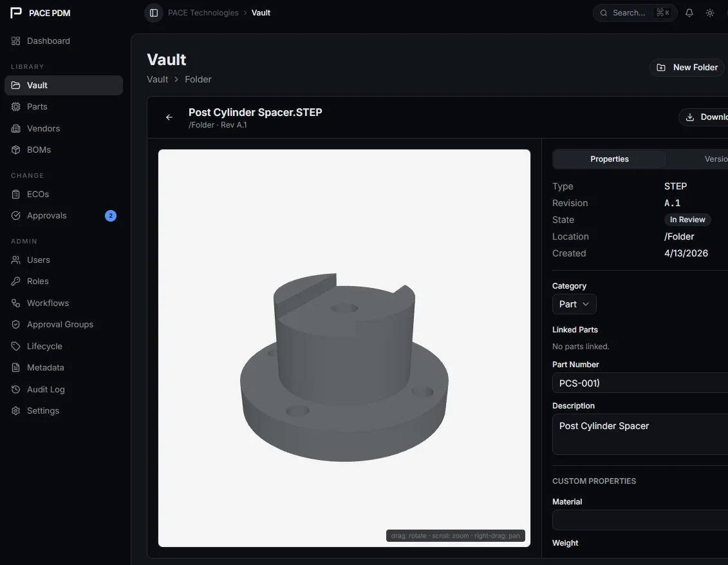Open the Audit Log
Viewport: 728px width, 565px height.
coord(45,389)
